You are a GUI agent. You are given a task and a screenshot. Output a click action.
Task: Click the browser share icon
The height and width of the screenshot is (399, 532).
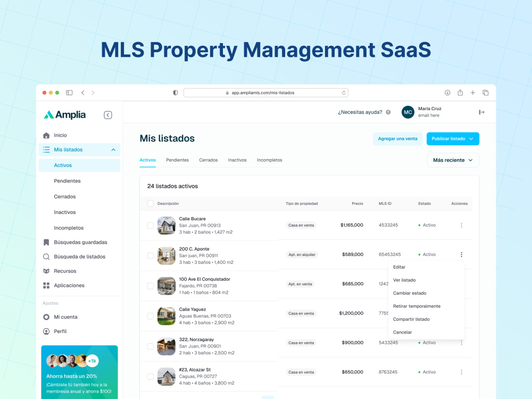[x=460, y=93]
